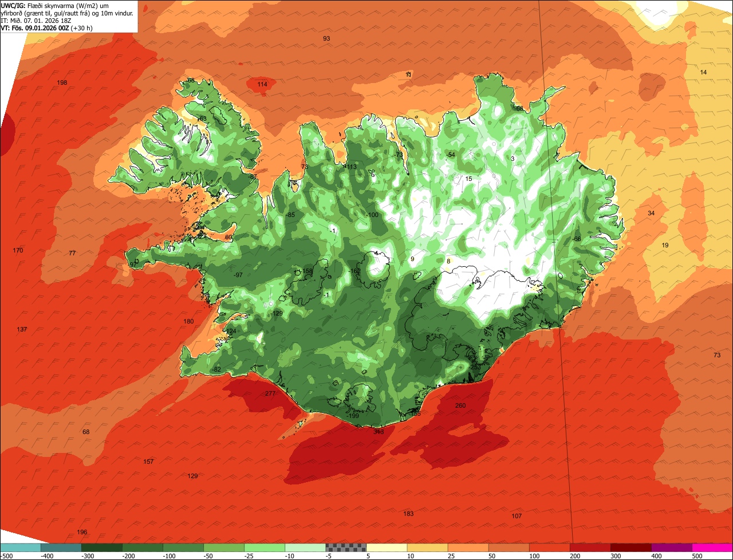This screenshot has width=733, height=560.
Task: Click the value 15 in northeast highlands
Action: pyautogui.click(x=468, y=179)
